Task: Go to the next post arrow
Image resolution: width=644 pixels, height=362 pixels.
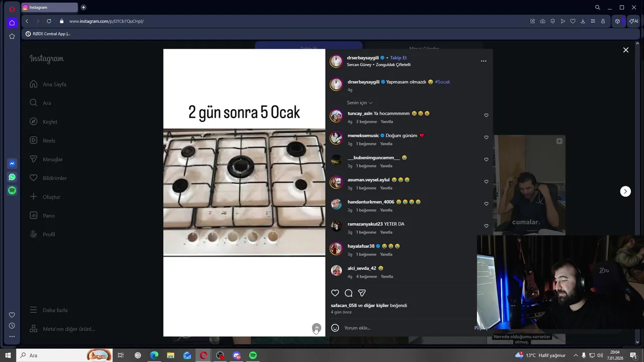Action: coord(625,191)
